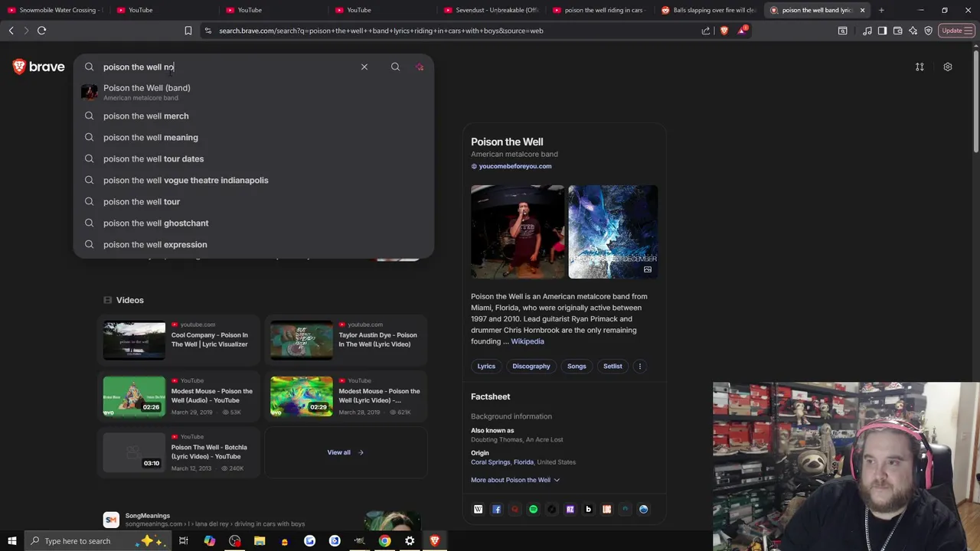Open Task View on the taskbar
Viewport: 980px width, 551px height.
click(x=184, y=541)
